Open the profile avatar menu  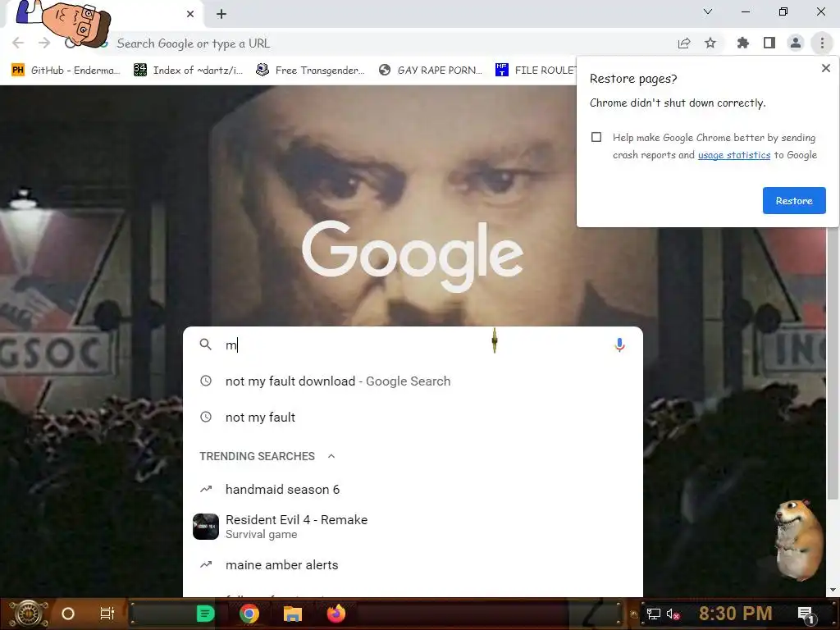tap(796, 43)
